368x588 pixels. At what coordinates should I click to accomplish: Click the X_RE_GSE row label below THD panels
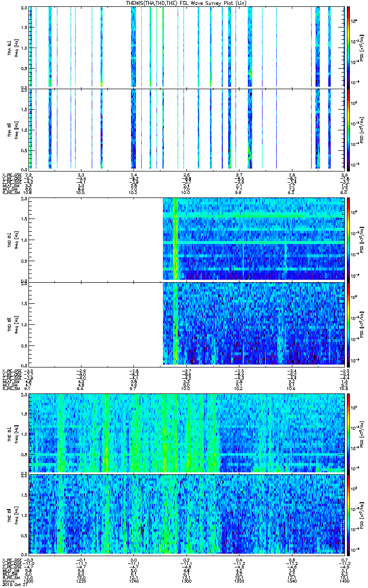(11, 371)
